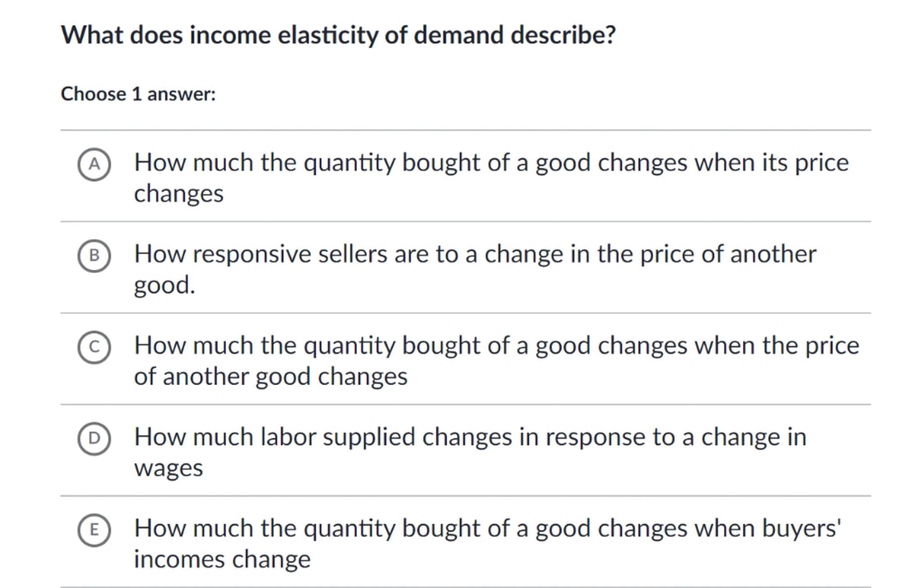
Task: Click answer text about how responsive sellers are
Action: pos(475,254)
